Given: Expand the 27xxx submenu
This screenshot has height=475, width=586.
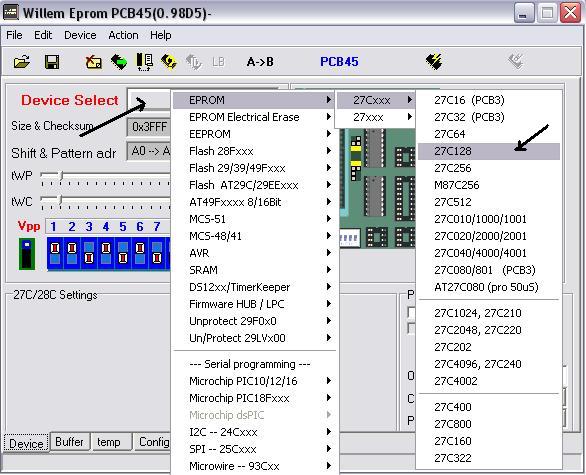Looking at the screenshot, I should (x=376, y=117).
